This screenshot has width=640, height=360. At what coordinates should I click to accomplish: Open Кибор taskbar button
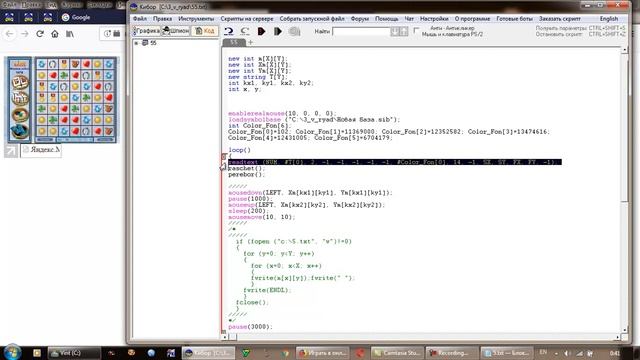tap(209, 353)
